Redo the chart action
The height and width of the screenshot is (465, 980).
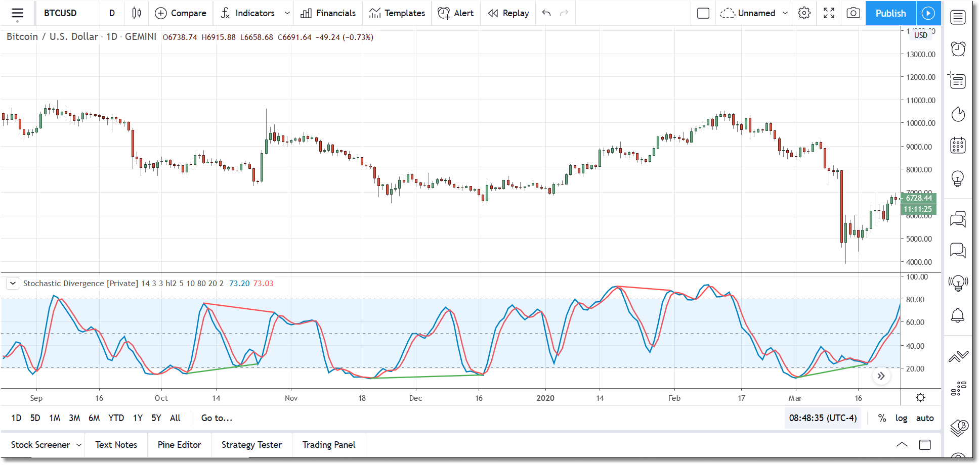click(564, 13)
